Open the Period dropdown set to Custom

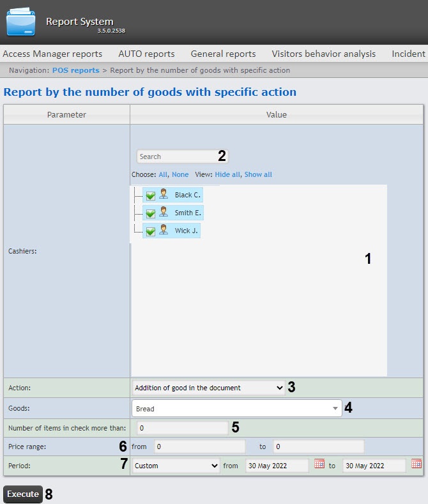pos(176,466)
